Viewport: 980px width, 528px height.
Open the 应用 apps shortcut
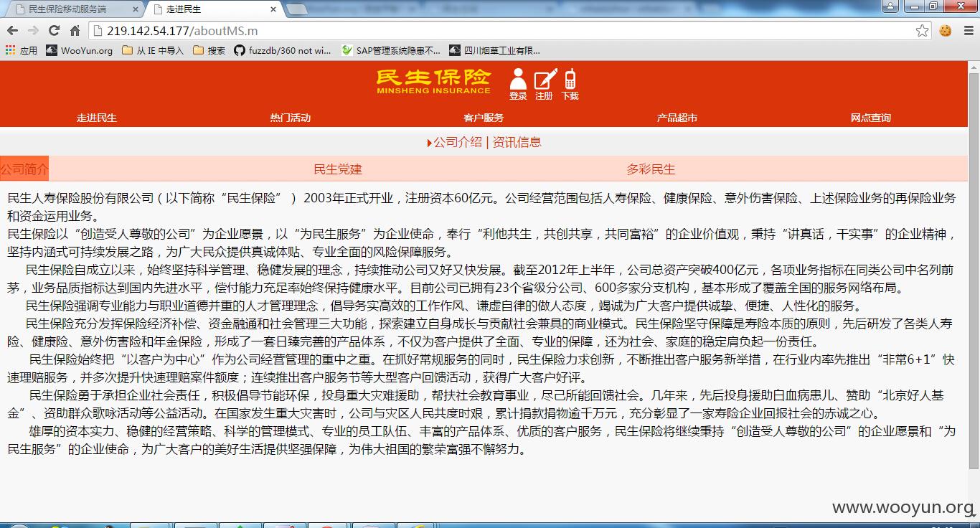21,50
